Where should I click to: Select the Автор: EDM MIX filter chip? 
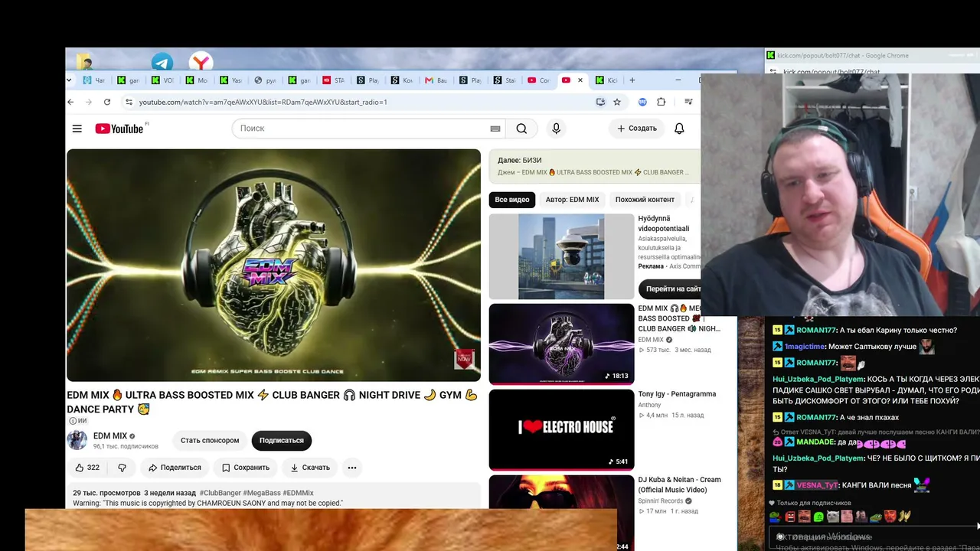point(572,200)
